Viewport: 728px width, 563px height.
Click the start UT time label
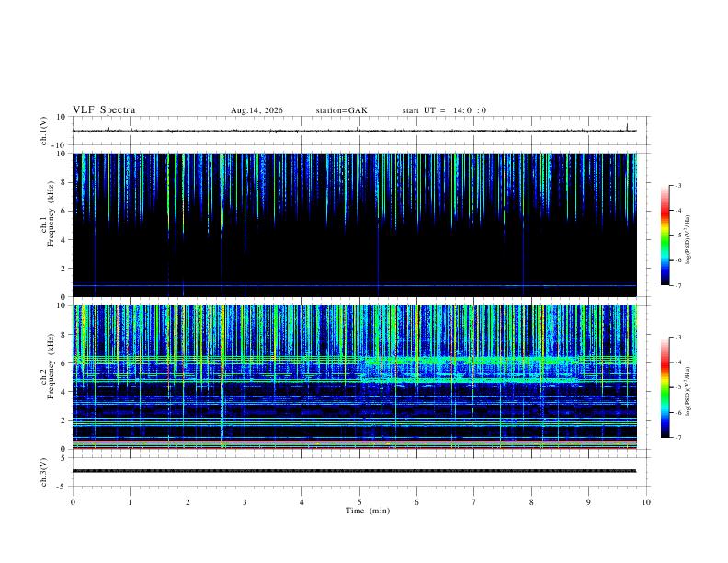point(444,110)
